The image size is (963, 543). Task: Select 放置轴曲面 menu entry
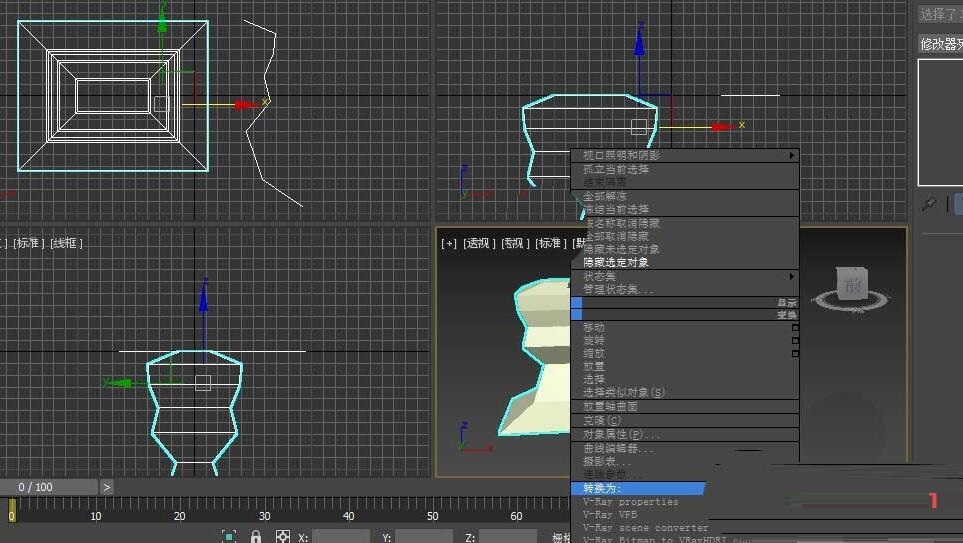tap(610, 407)
